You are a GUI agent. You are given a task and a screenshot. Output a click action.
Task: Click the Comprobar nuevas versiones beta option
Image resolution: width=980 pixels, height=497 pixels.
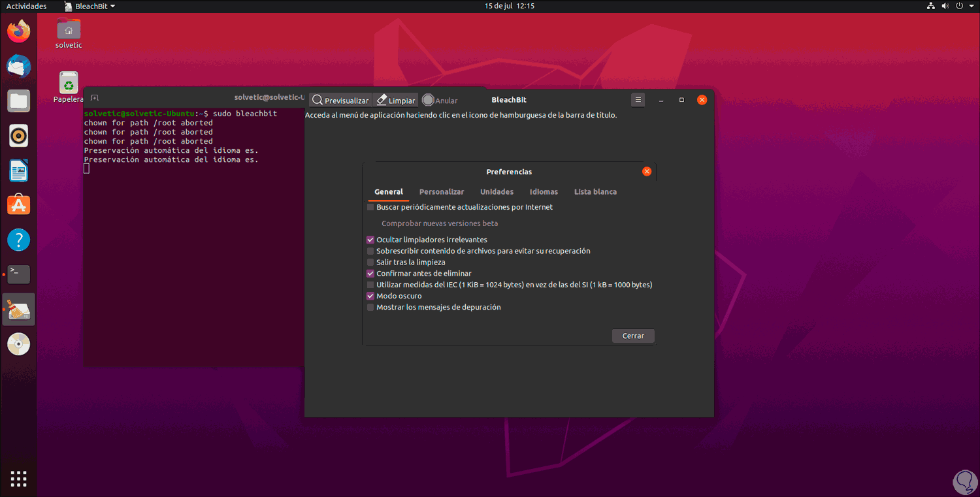(x=440, y=223)
